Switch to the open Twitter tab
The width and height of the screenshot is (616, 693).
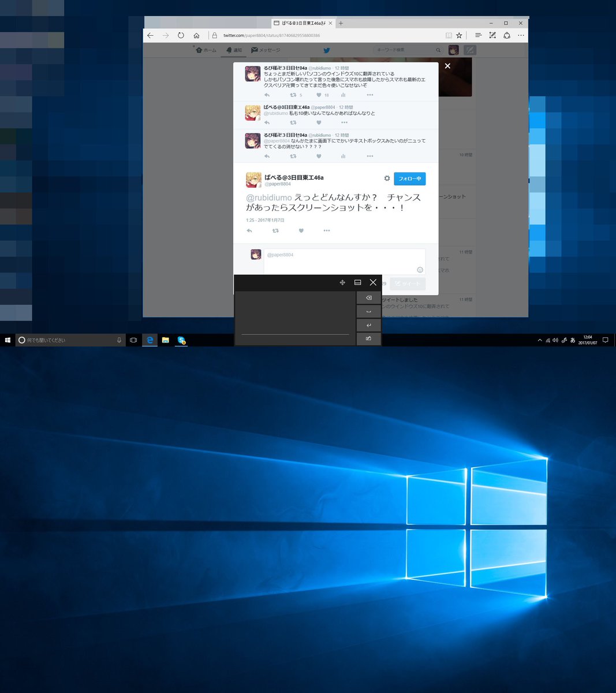coord(303,23)
